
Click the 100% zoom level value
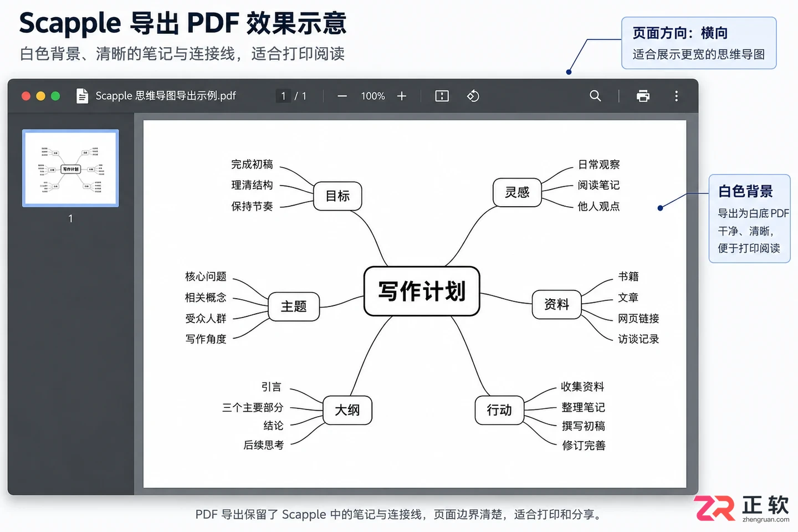(x=373, y=96)
